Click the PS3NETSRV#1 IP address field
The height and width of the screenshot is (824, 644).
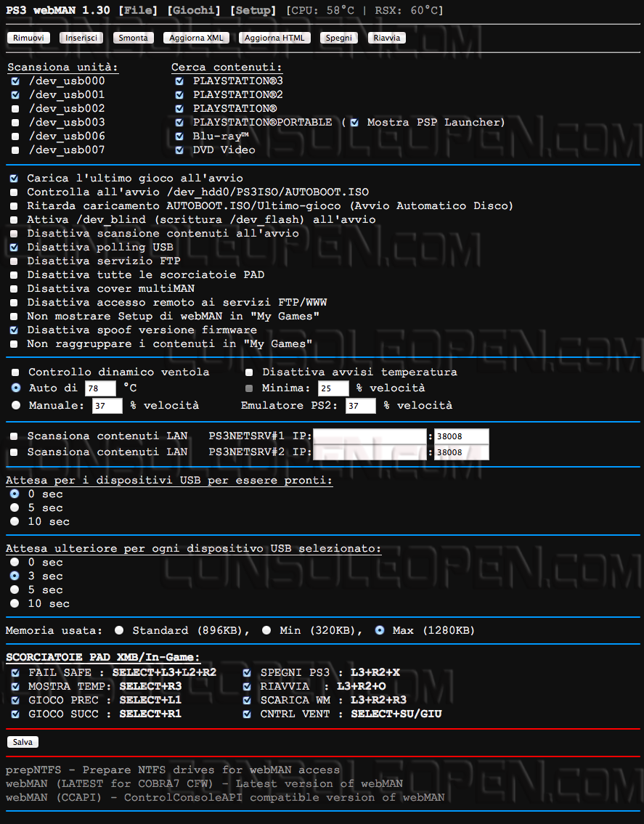click(370, 436)
